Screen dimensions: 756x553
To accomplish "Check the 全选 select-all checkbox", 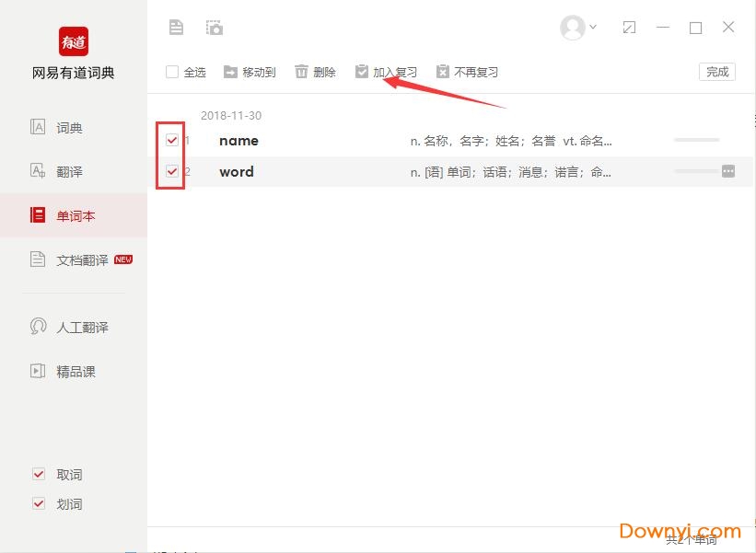I will (172, 72).
